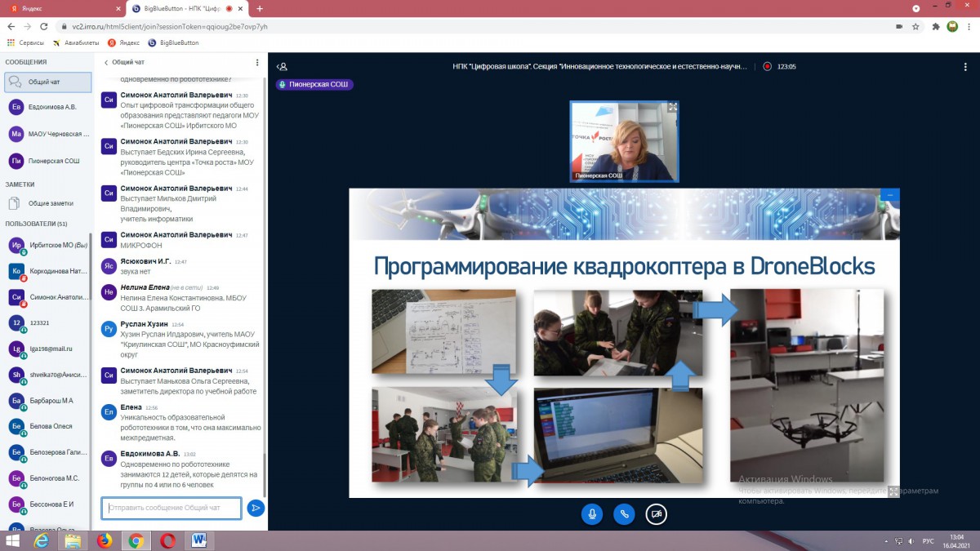Minimize the presentation with the blue button
The image size is (980, 551).
coord(889,194)
